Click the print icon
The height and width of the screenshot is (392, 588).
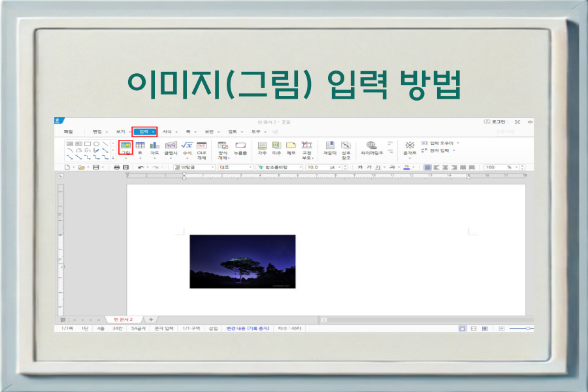pyautogui.click(x=117, y=167)
